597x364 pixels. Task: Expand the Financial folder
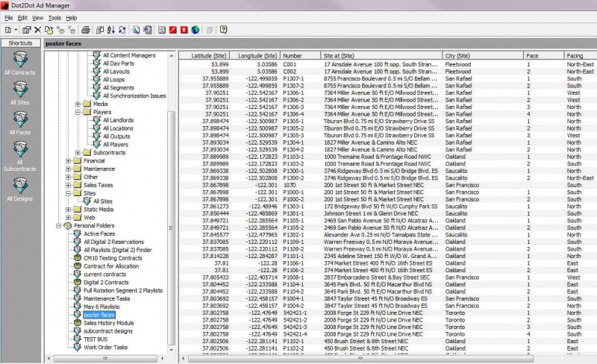[69, 160]
